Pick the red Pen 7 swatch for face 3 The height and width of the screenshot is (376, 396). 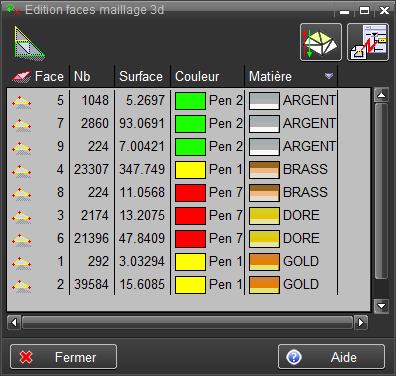tap(190, 216)
